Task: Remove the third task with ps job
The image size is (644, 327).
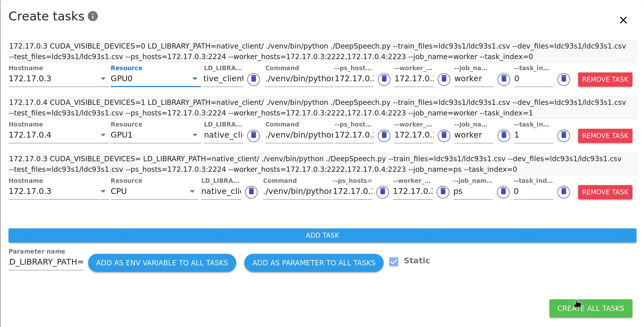Action: coord(605,192)
